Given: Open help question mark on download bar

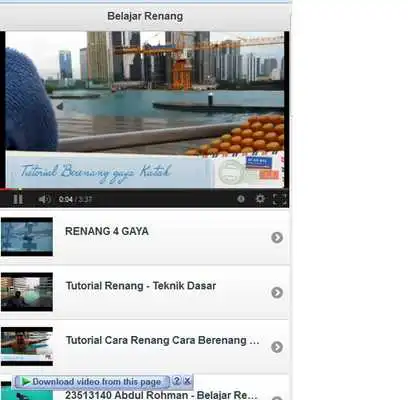Looking at the screenshot, I should click(177, 381).
